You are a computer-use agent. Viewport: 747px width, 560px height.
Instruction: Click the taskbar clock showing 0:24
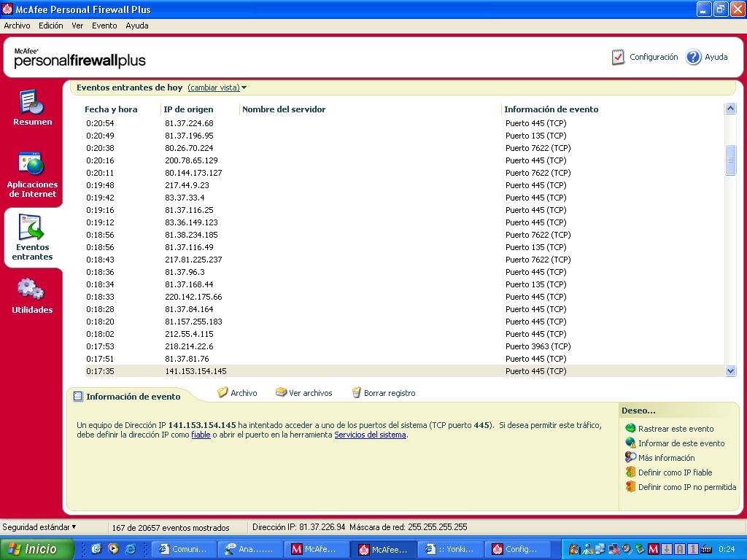(727, 550)
